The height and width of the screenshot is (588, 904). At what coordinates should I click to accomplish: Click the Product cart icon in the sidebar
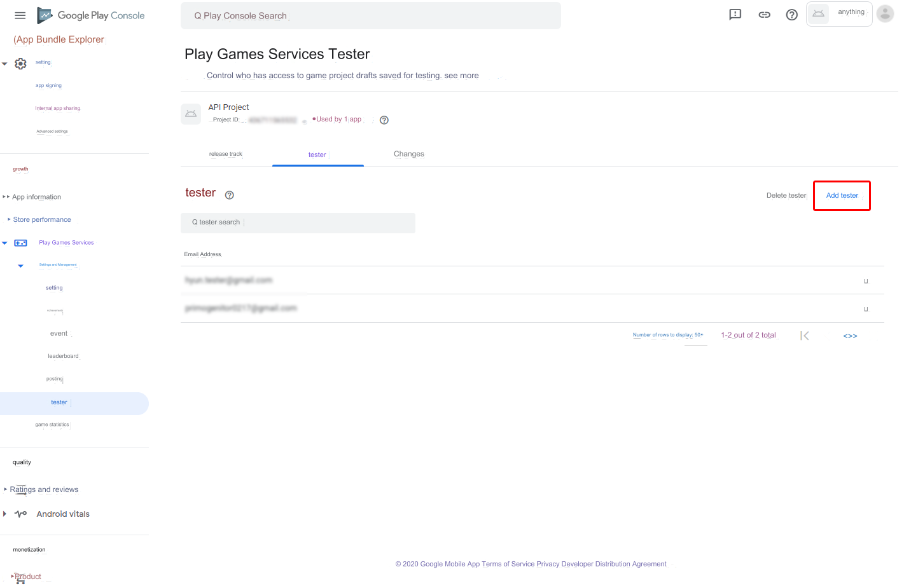point(20,579)
